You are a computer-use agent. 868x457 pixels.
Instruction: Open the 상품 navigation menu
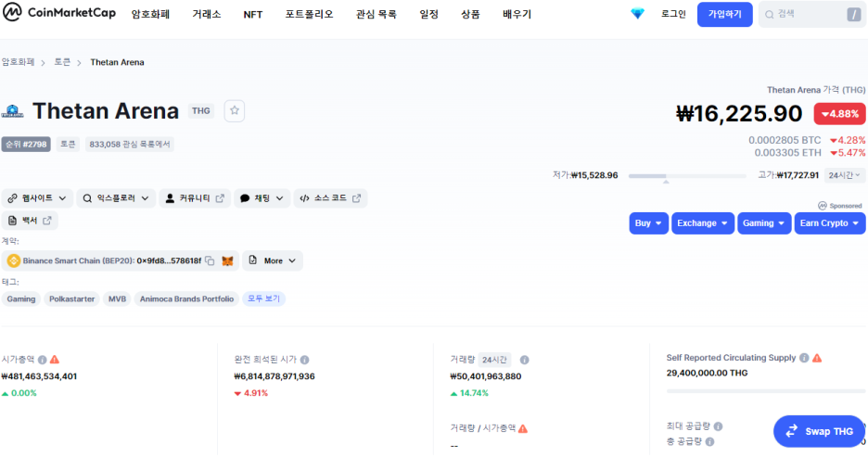click(x=470, y=15)
